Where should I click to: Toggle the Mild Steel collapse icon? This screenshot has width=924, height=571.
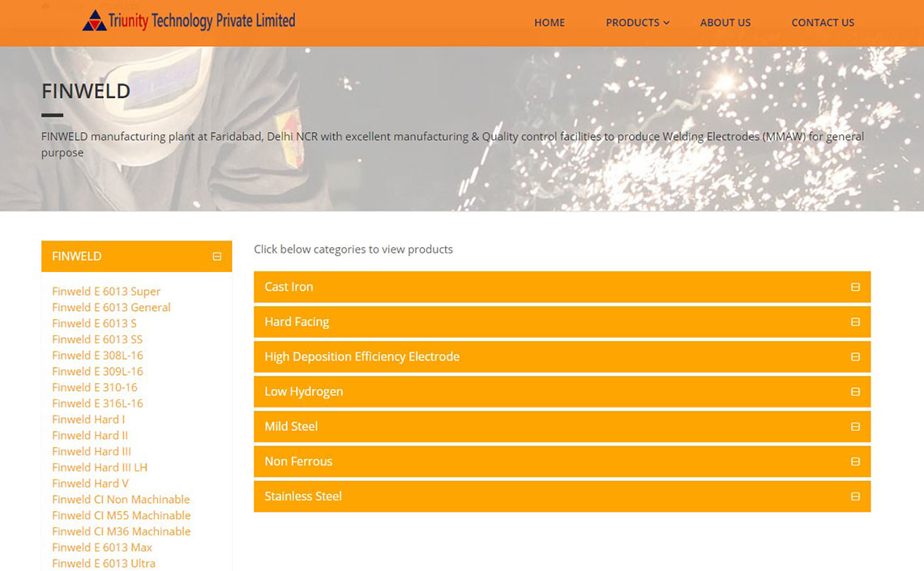pos(855,427)
